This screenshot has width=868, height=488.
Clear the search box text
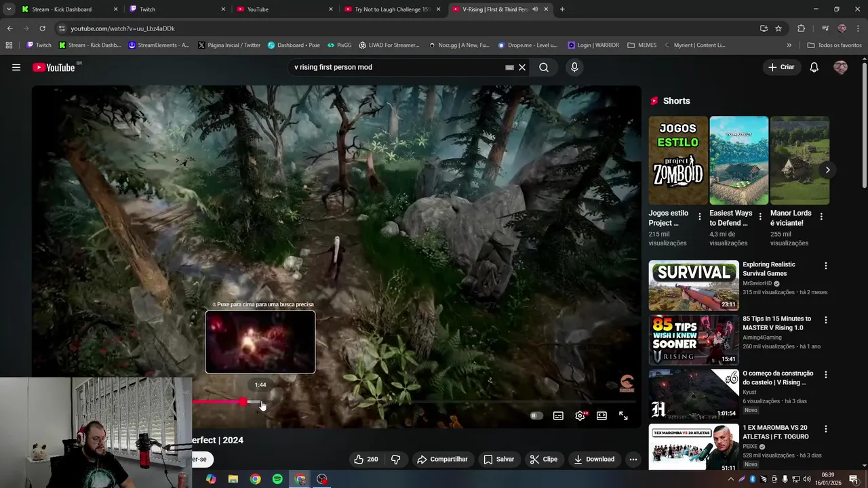tap(522, 67)
